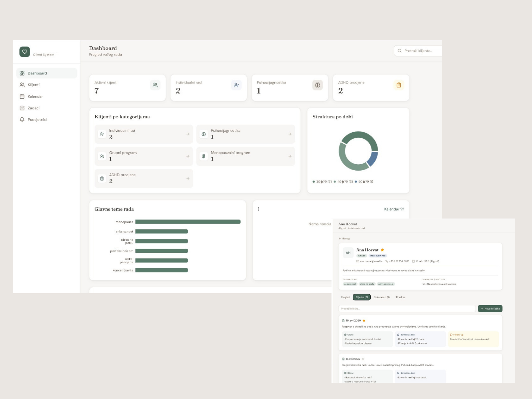Focus the Pretraži bilješke search field
This screenshot has width=532, height=399.
pyautogui.click(x=407, y=309)
